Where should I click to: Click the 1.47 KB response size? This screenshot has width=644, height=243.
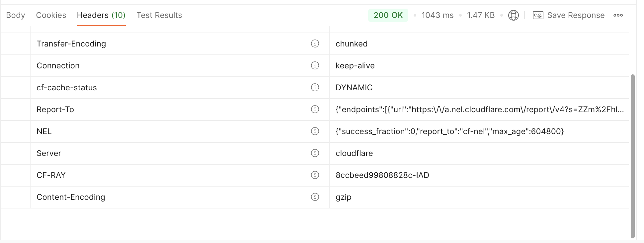point(481,15)
